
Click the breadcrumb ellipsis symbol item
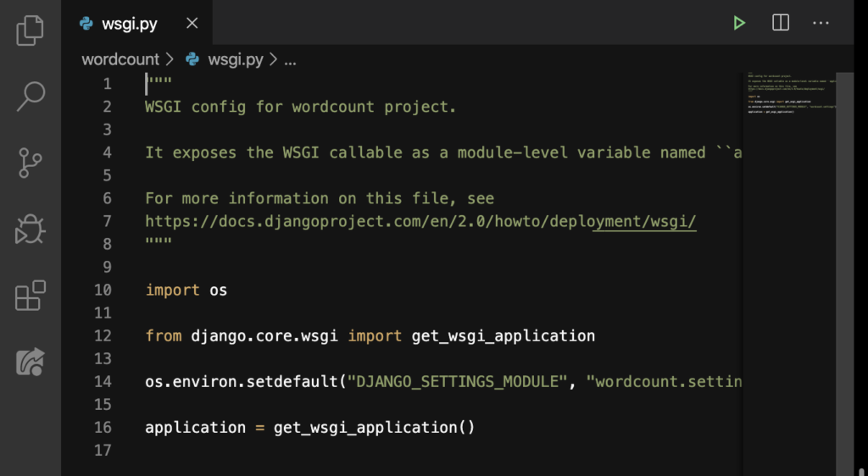click(x=290, y=61)
